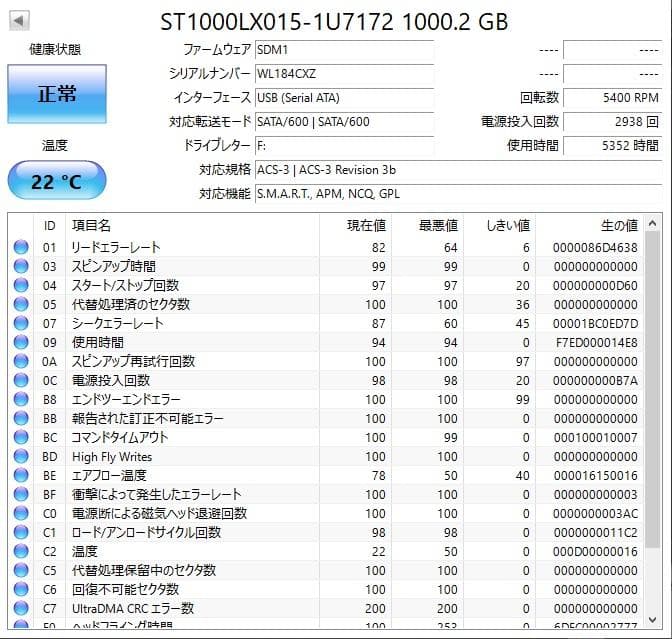The width and height of the screenshot is (672, 639).
Task: Select threshold value 97 of スピンアップ再試行回数
Action: (522, 362)
